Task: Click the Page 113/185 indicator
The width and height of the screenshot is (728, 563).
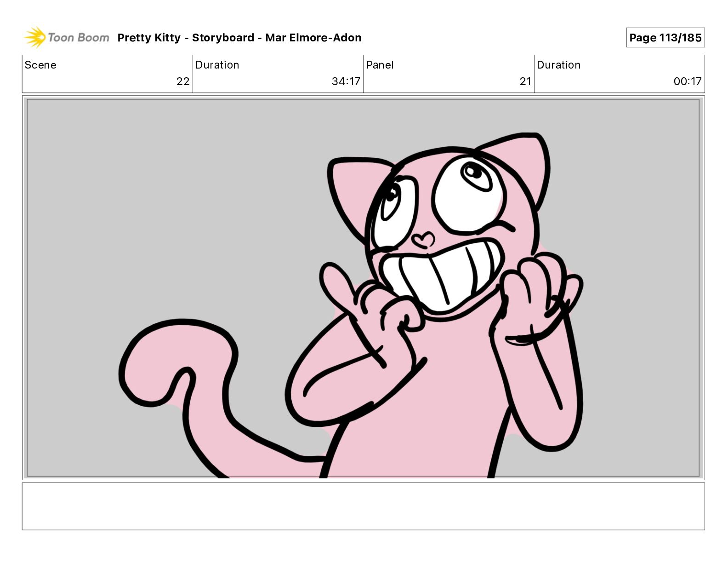Action: (665, 38)
